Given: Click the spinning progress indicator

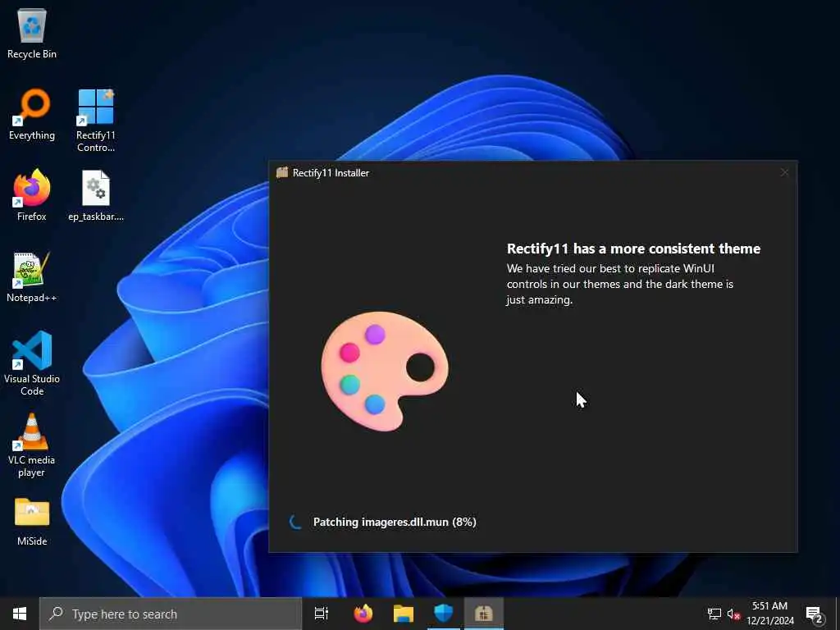Looking at the screenshot, I should pos(295,522).
